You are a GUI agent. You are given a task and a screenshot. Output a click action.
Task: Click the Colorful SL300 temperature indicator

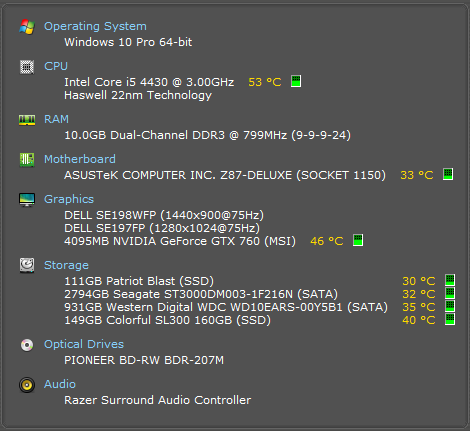click(x=450, y=319)
